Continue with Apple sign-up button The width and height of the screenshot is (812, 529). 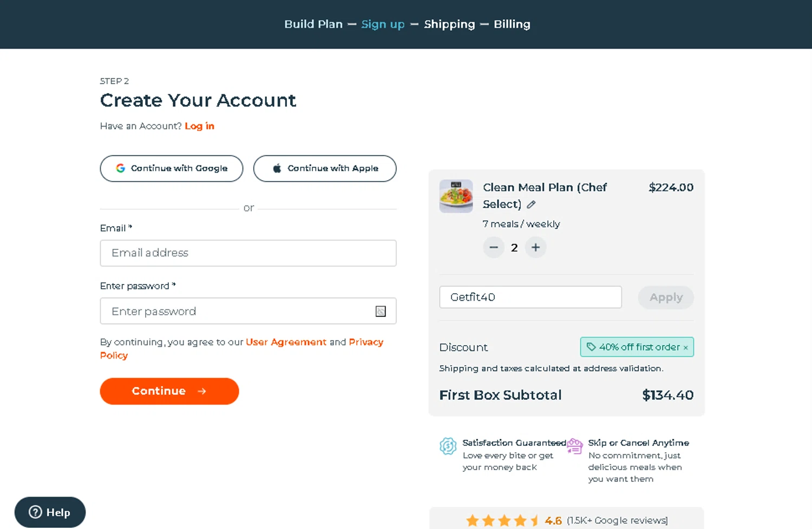[x=325, y=169]
